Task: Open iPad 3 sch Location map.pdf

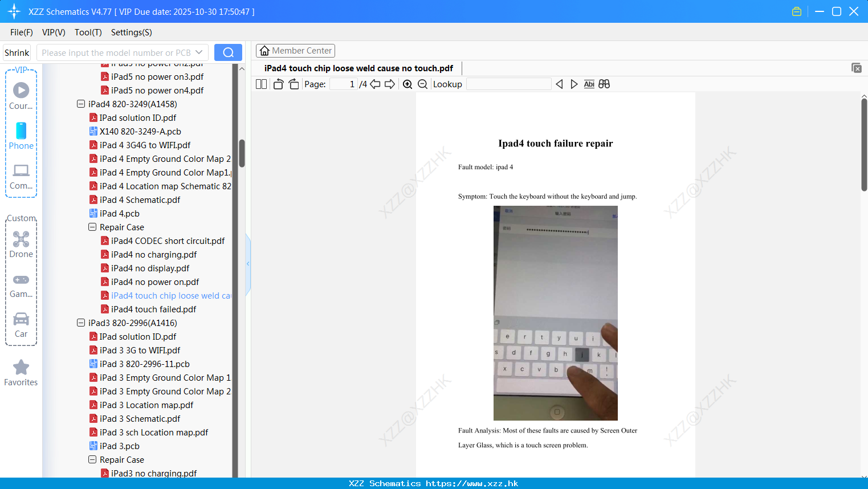Action: 149,433
